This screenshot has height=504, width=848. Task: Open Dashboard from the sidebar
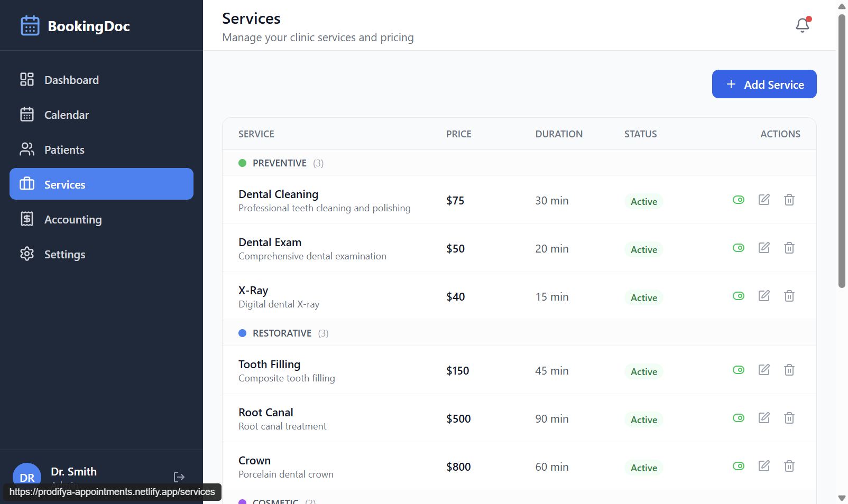[102, 80]
